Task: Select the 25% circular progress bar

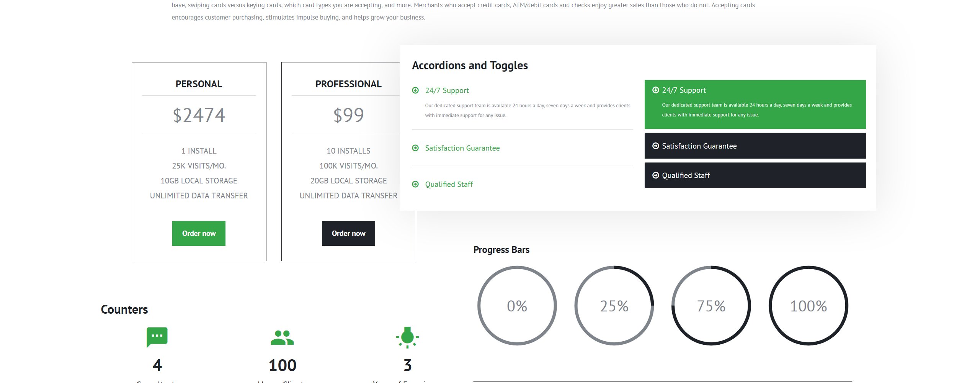Action: [614, 306]
